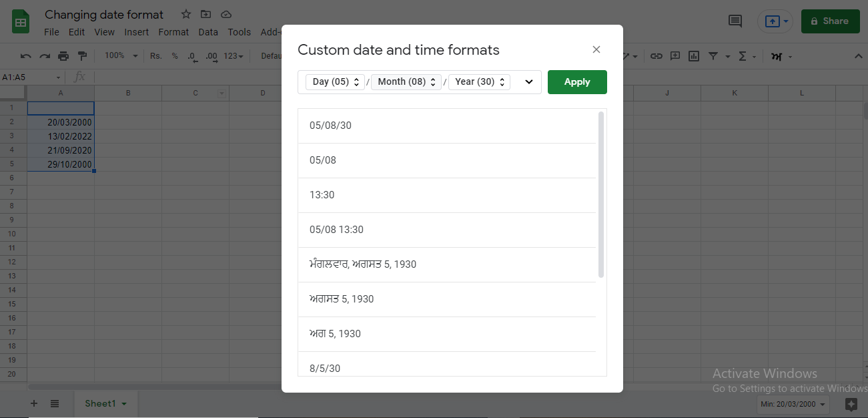Click the insert link icon
Screen dimensions: 868x418
click(657, 56)
